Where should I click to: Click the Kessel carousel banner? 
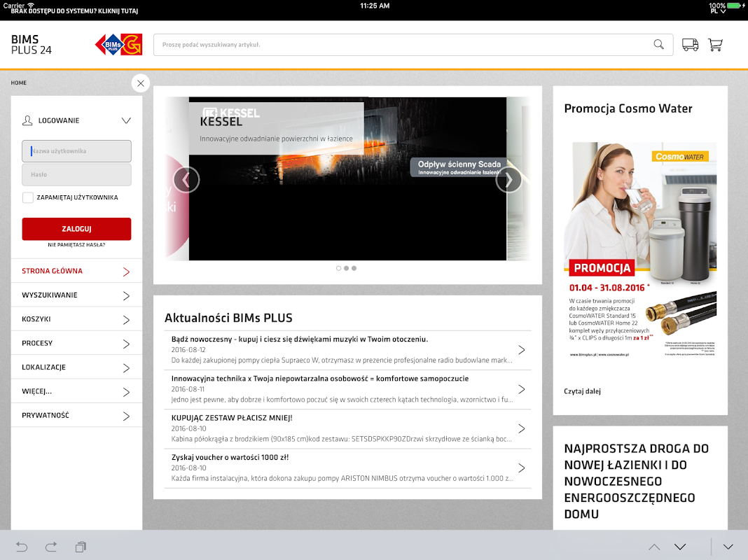(347, 178)
